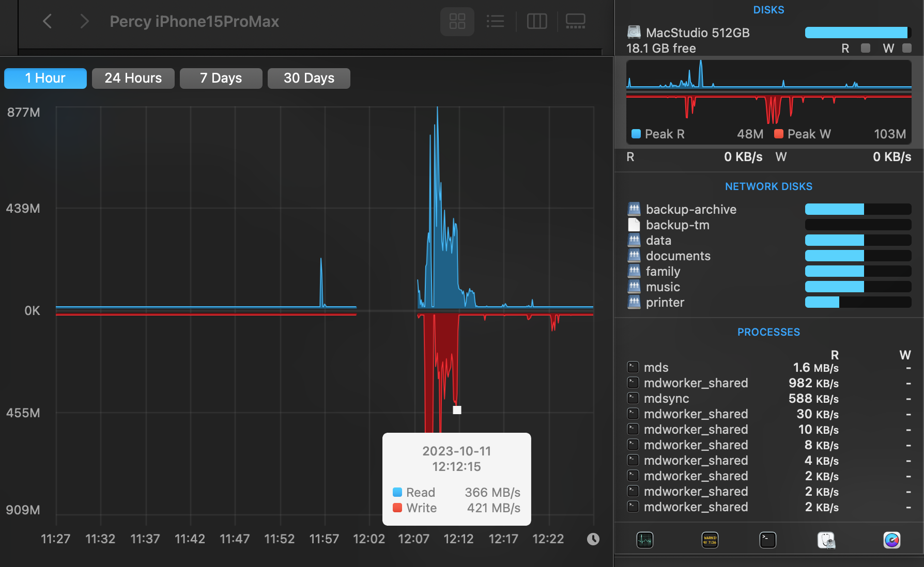Click the mdworker_shared row reading 30 KB/s
Screen dimensions: 924x567
[x=769, y=414]
